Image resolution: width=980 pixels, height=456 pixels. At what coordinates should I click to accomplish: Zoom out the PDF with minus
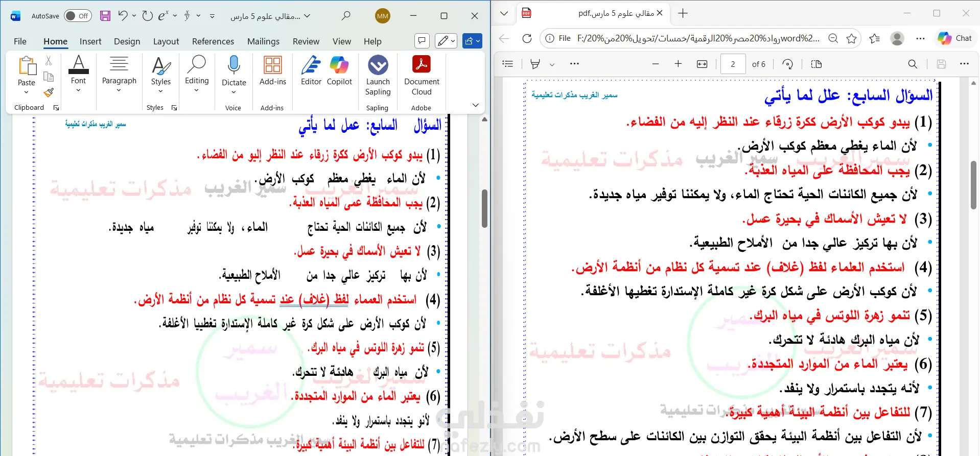(x=656, y=64)
